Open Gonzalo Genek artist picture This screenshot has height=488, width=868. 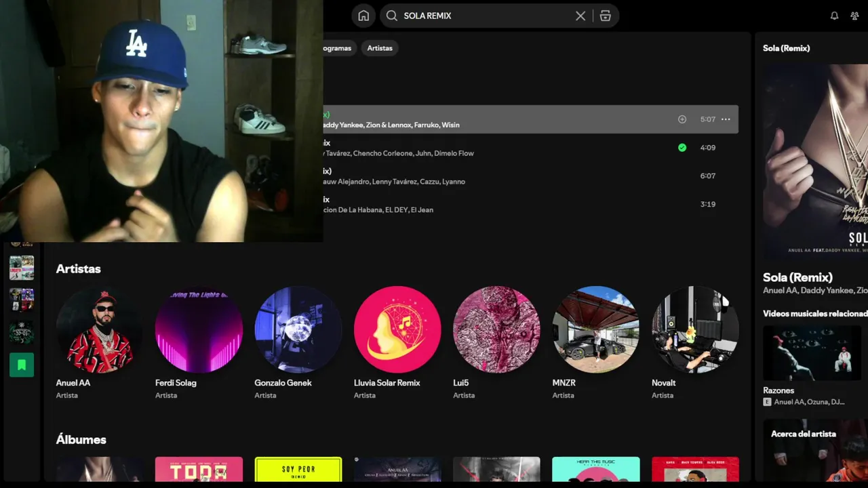click(298, 329)
